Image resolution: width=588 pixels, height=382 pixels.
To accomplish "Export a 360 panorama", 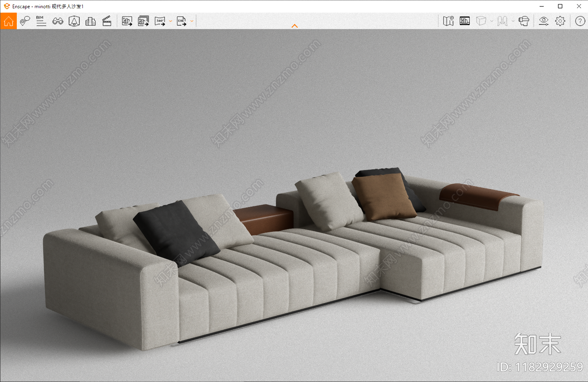I will [160, 21].
